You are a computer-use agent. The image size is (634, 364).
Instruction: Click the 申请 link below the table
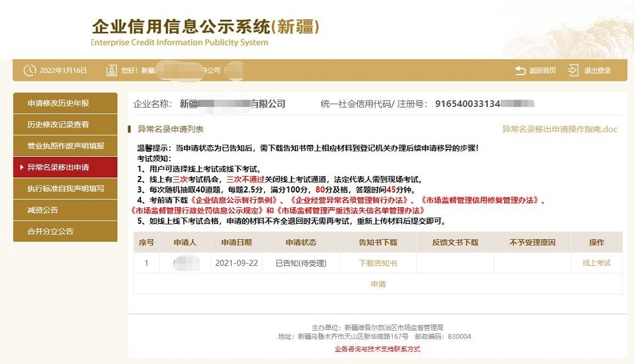tap(378, 284)
